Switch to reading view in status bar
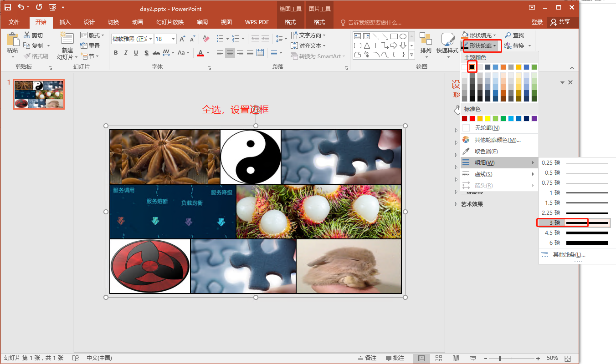Viewport: 616px width, 364px height. [x=456, y=358]
